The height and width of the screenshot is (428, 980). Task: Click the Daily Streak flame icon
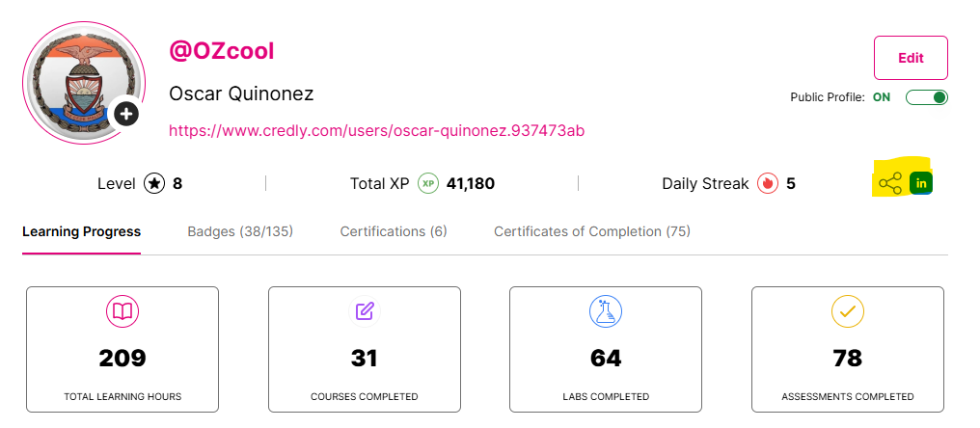pos(768,183)
